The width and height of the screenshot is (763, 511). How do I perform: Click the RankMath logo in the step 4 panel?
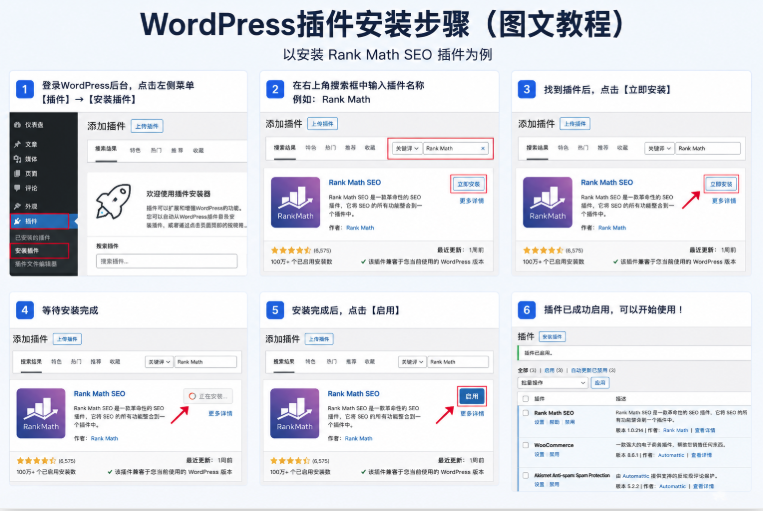tap(41, 413)
